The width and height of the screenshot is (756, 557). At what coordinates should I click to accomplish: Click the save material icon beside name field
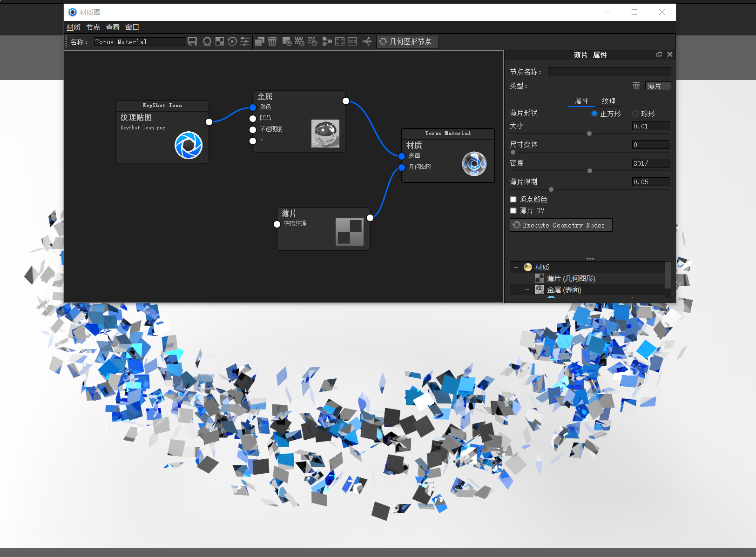[192, 42]
